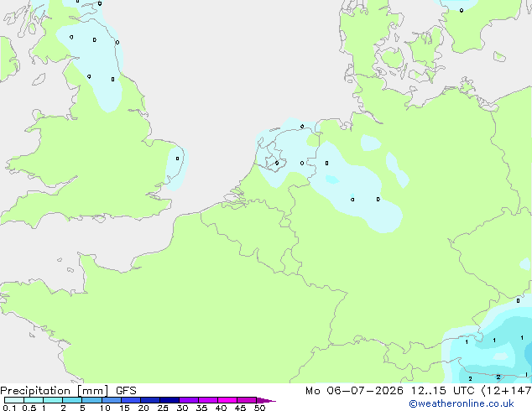Click the '30' legend scale label
Image resolution: width=532 pixels, height=411 pixels.
[182, 408]
